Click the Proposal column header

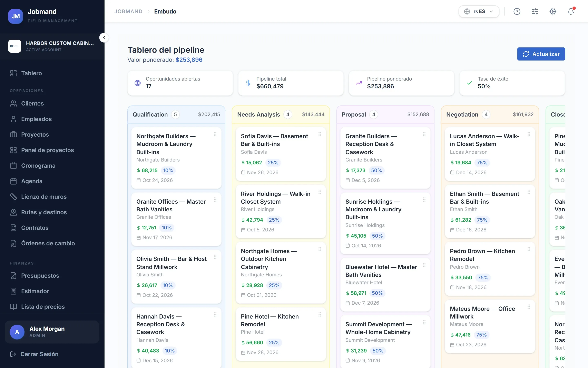385,115
